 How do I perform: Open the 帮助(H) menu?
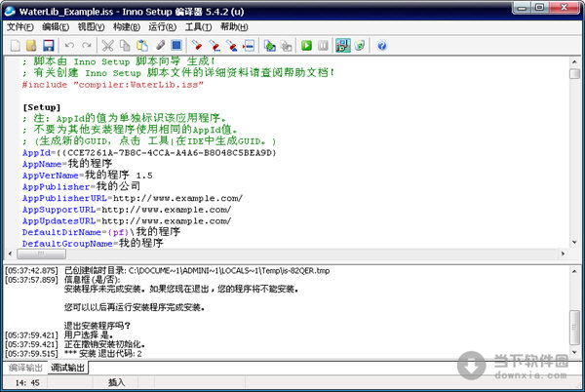(235, 26)
